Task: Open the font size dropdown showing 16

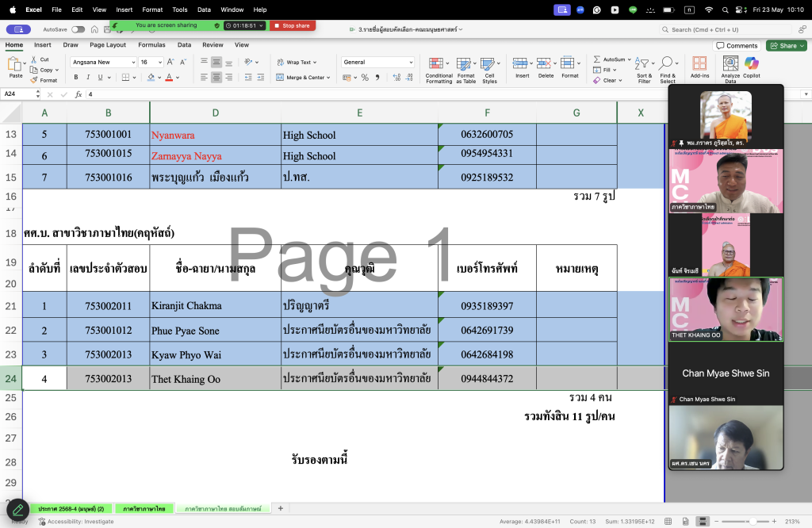Action: [160, 62]
